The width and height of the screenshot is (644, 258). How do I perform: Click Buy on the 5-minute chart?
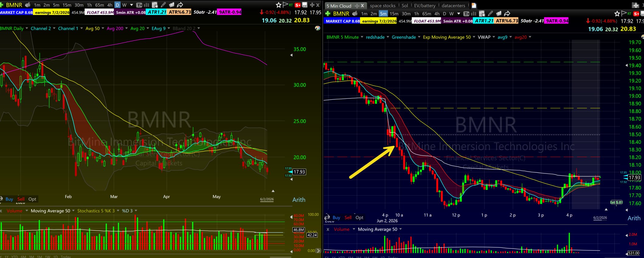point(336,217)
